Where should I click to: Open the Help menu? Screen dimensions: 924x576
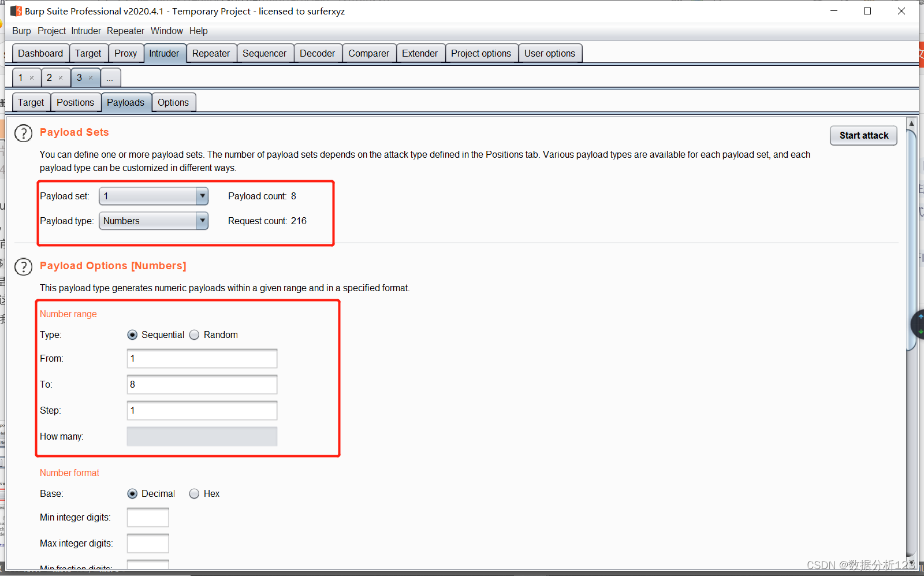pyautogui.click(x=198, y=31)
